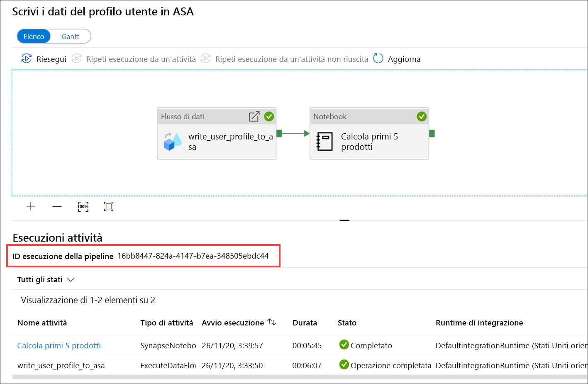Click the data flow activity icon
The height and width of the screenshot is (384, 588).
tap(173, 142)
